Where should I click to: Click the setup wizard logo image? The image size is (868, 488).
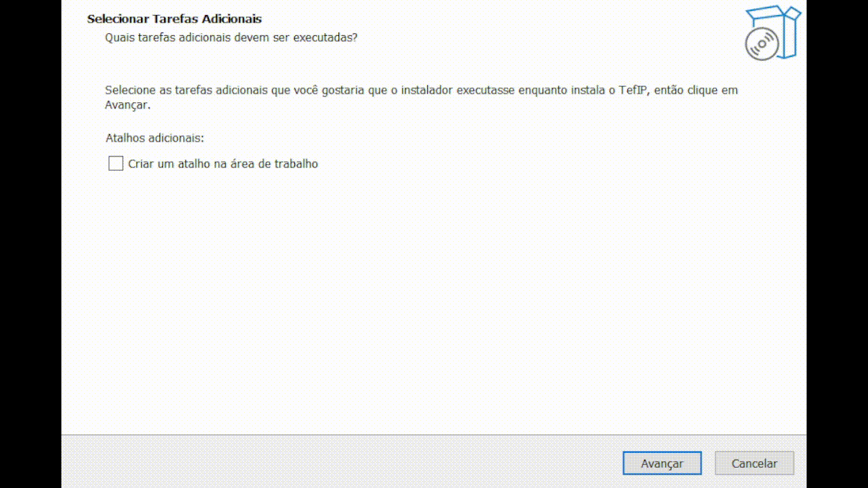click(x=772, y=30)
